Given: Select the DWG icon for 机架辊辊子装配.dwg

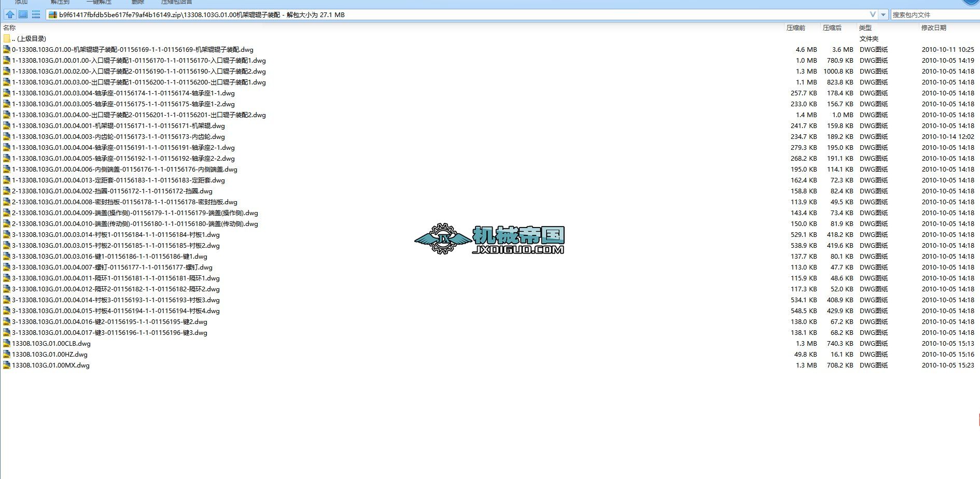Looking at the screenshot, I should tap(6, 50).
